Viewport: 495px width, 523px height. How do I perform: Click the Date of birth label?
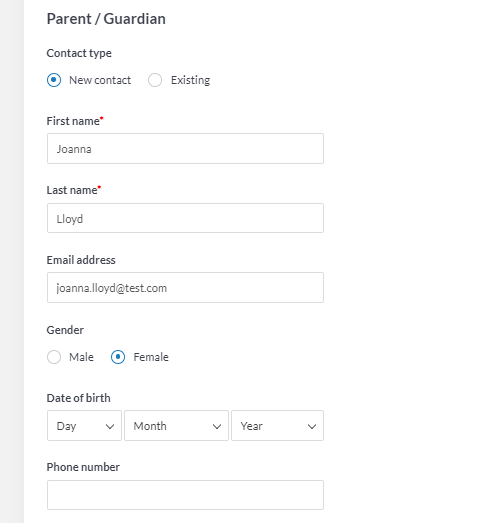click(78, 398)
